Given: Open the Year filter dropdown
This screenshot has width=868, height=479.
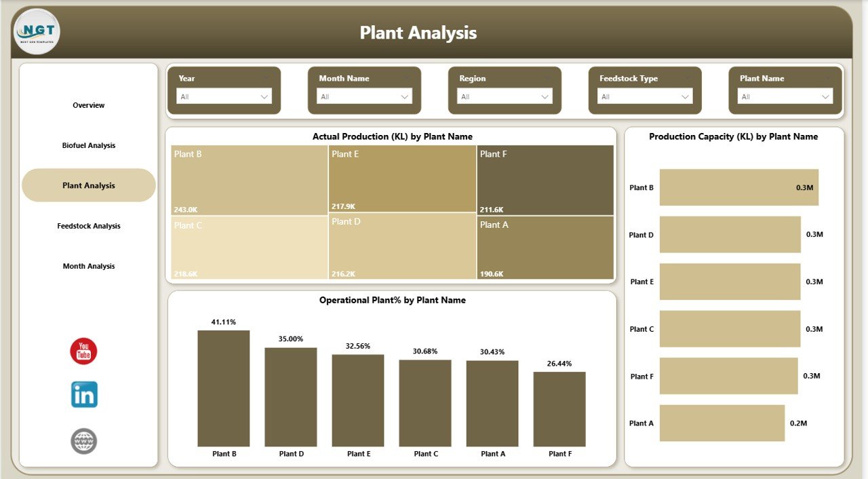Looking at the screenshot, I should (x=264, y=96).
